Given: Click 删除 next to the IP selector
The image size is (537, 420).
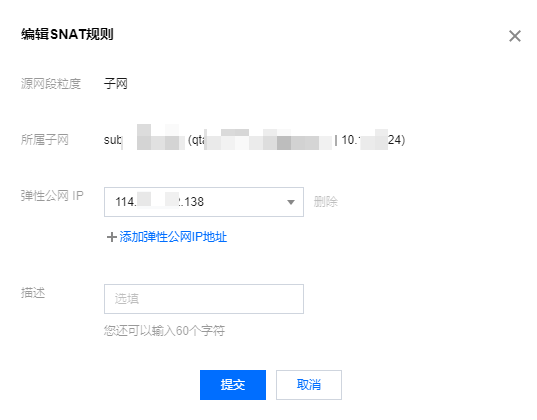Looking at the screenshot, I should coord(325,202).
